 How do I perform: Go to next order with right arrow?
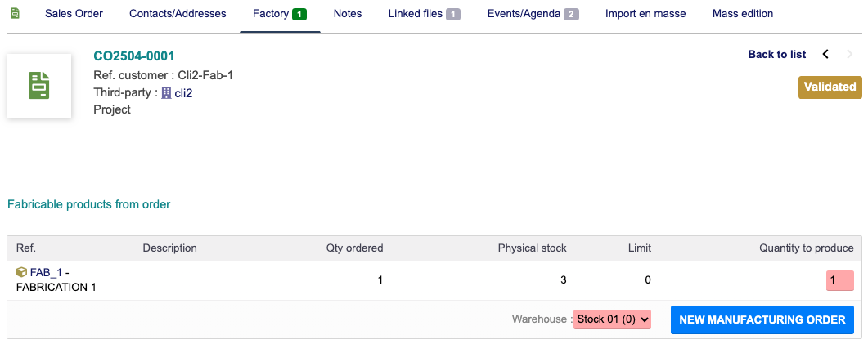[x=848, y=54]
